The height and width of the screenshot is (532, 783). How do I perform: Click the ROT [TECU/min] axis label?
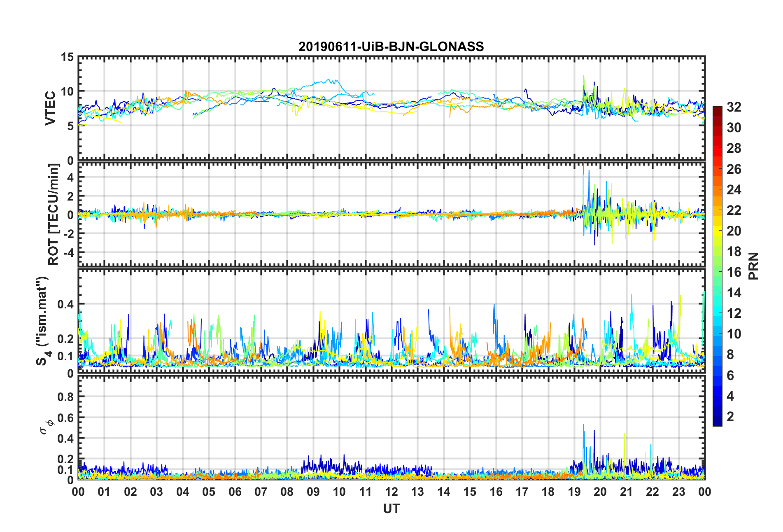click(54, 215)
